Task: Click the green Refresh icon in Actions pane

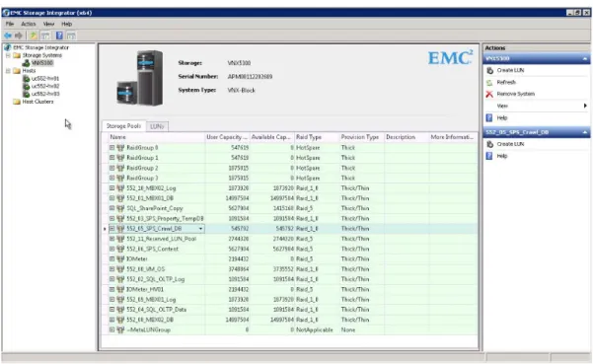Action: click(x=489, y=83)
